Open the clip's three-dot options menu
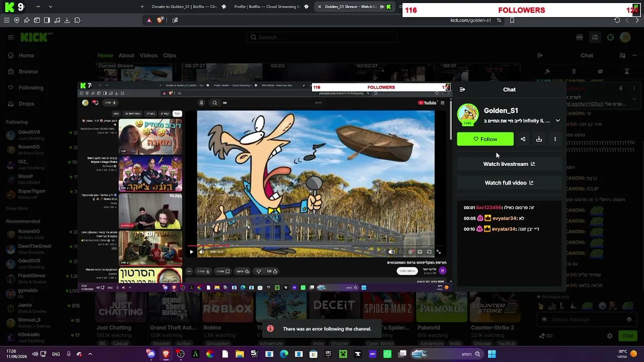 click(555, 139)
